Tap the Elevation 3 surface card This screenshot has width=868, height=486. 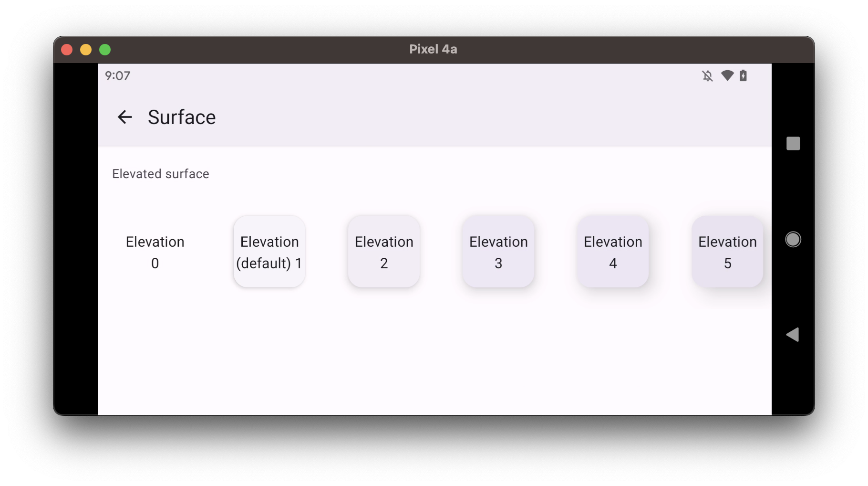(498, 252)
